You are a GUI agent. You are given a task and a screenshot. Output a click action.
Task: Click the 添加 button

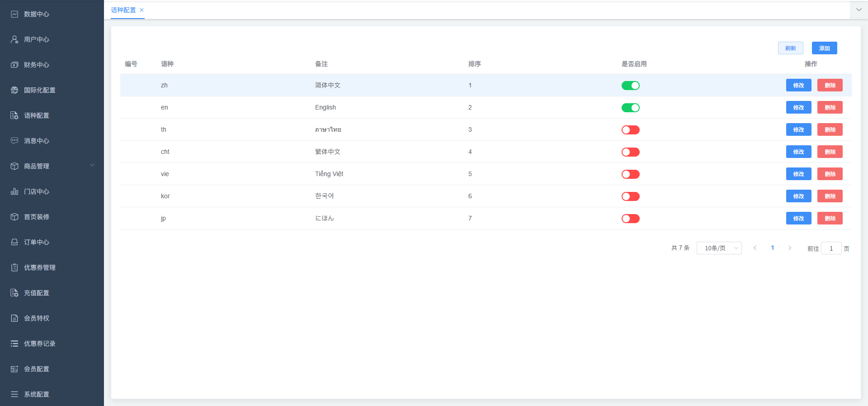824,48
